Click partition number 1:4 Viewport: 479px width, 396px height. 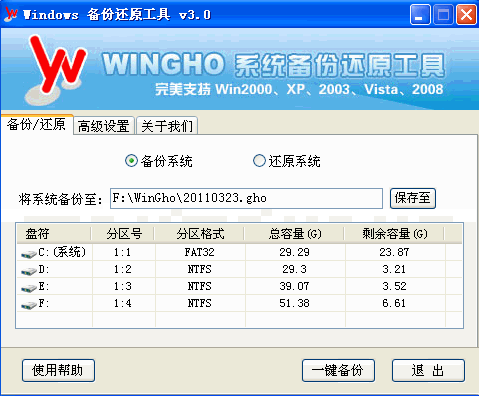(x=122, y=303)
